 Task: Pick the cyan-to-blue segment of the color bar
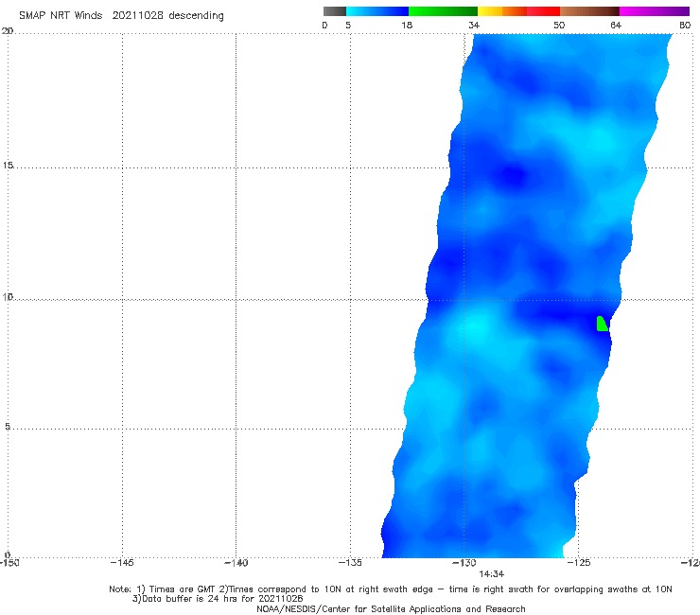click(377, 11)
